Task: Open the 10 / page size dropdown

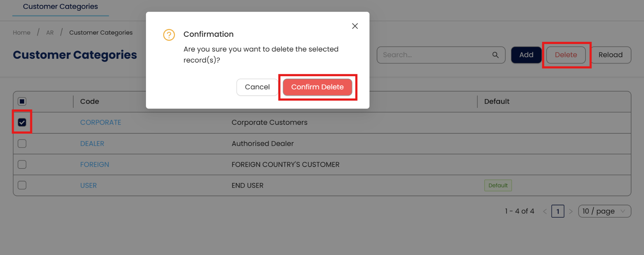Action: coord(604,211)
